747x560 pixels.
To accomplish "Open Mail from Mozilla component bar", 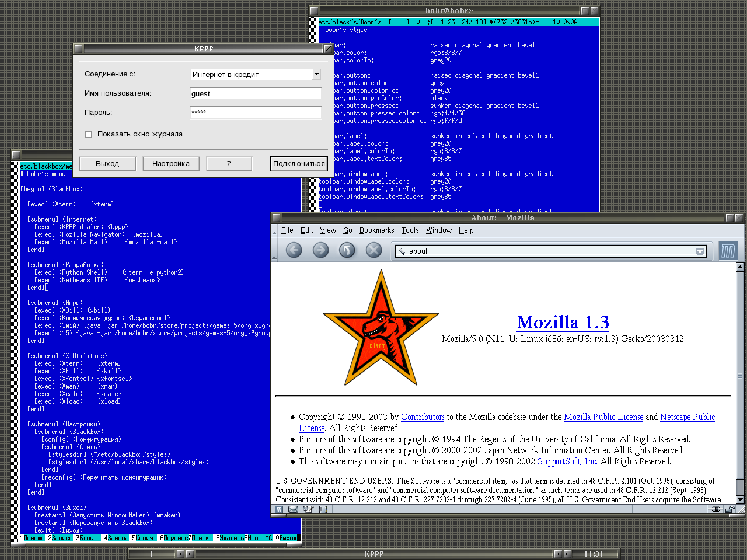I will pyautogui.click(x=294, y=509).
